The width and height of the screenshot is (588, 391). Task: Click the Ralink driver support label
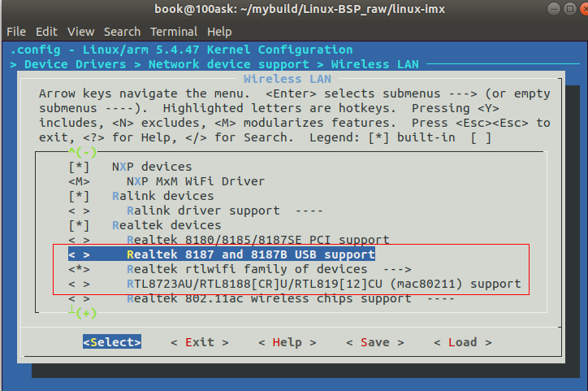203,211
